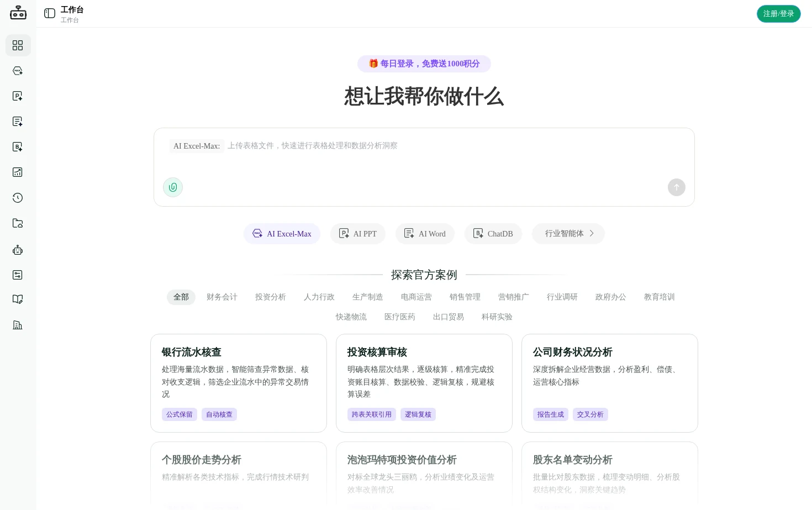The image size is (812, 510).
Task: Select the AI PPT mode chip
Action: coord(358,234)
